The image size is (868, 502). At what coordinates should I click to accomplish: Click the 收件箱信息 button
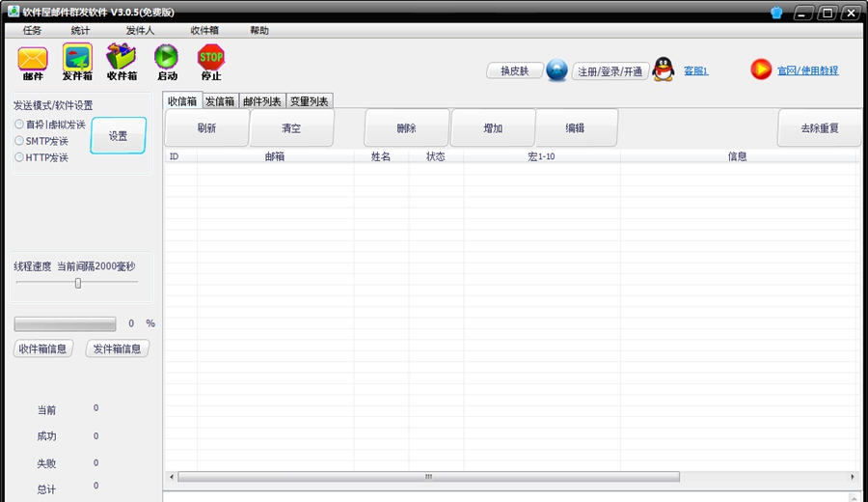[42, 349]
